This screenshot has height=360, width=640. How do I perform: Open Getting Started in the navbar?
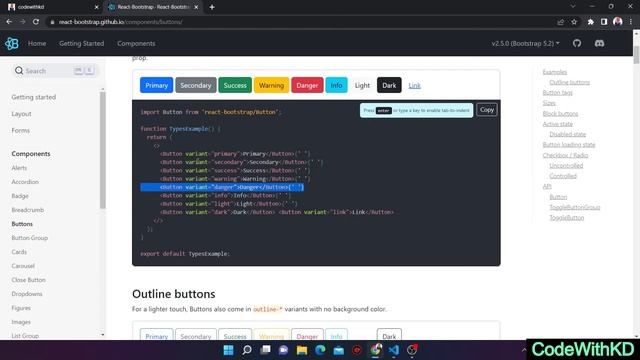pos(81,43)
